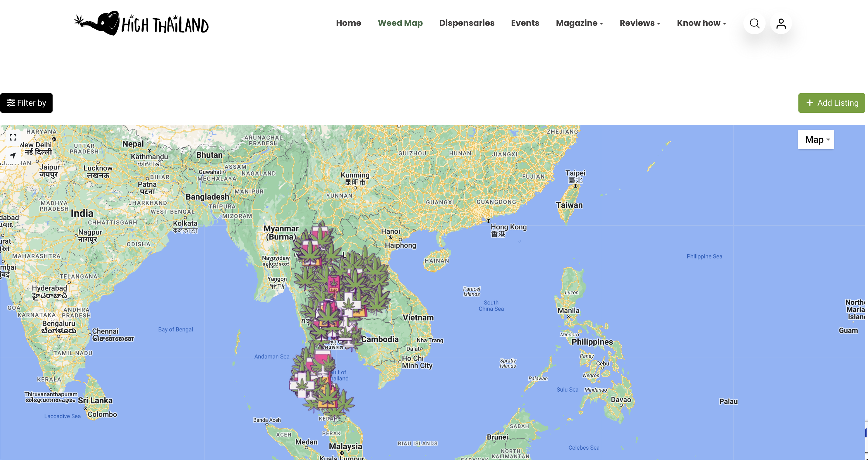Click the Filter by sliders icon
The width and height of the screenshot is (868, 460).
click(11, 103)
